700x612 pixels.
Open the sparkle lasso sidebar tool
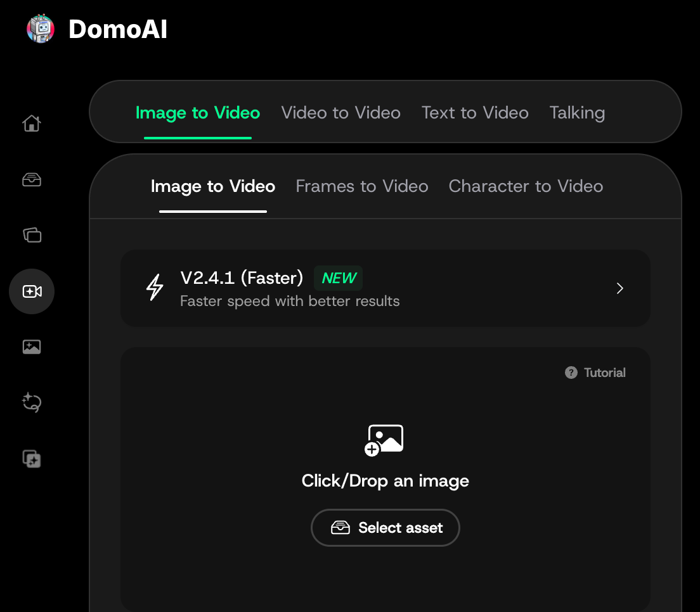tap(32, 402)
